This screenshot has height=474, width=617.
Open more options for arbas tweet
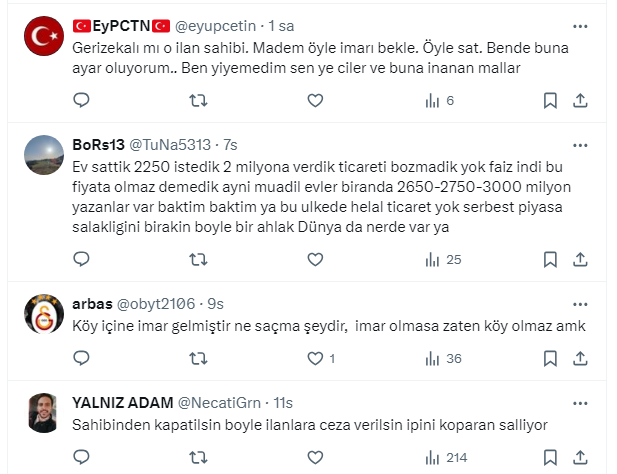point(580,301)
